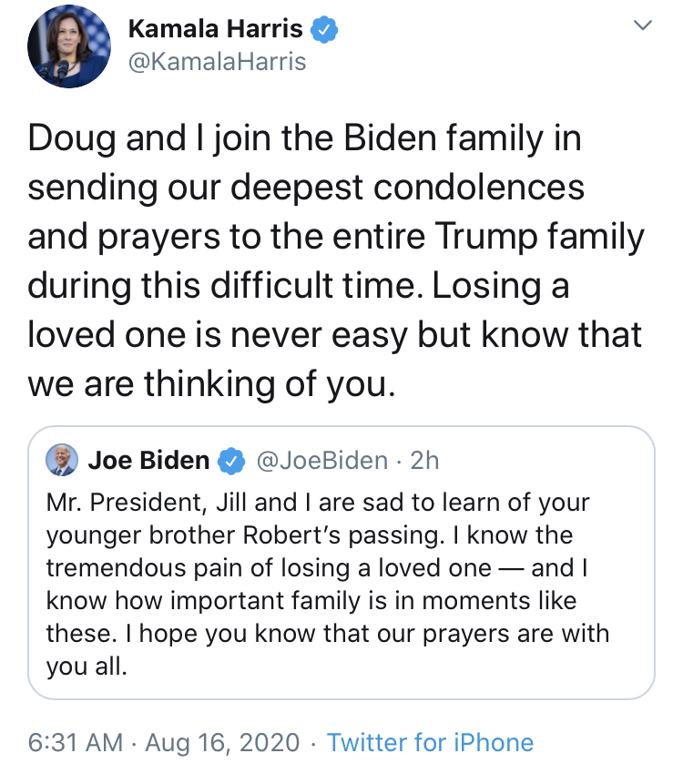
Task: Click the verified badge beside Kamala Harris
Action: tap(324, 30)
